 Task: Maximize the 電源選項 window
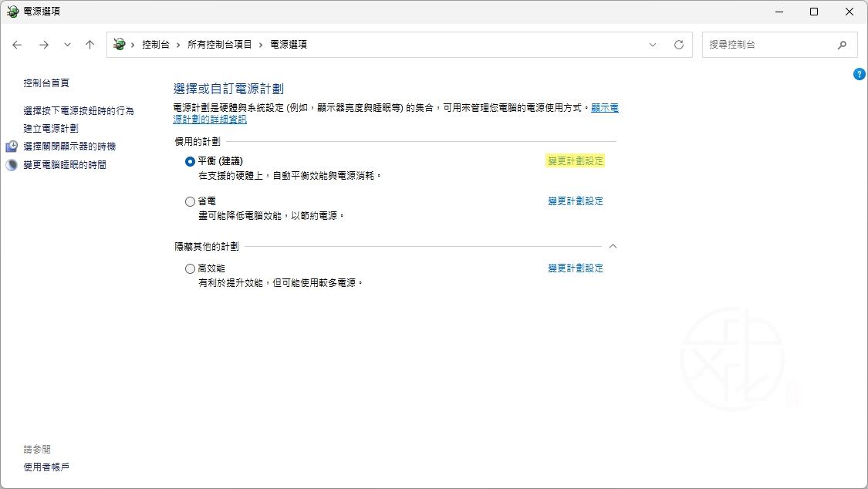click(814, 12)
